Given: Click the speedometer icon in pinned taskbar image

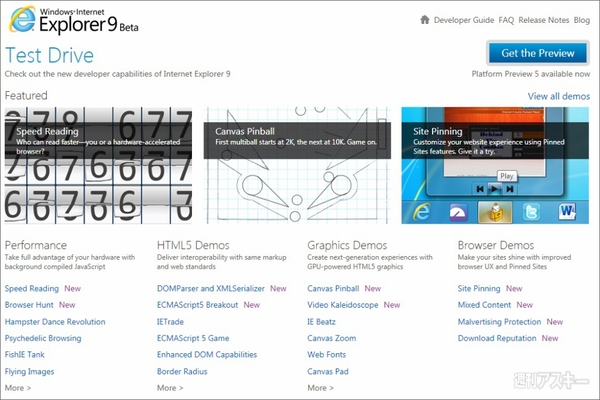Looking at the screenshot, I should tap(458, 212).
